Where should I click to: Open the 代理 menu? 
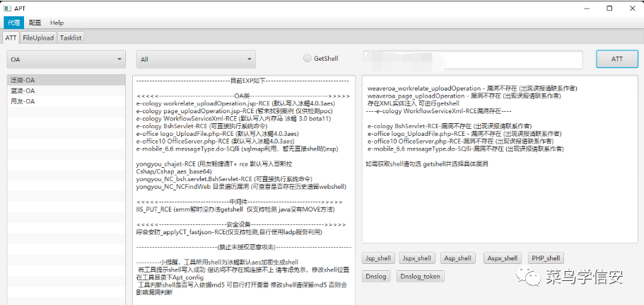pyautogui.click(x=15, y=23)
